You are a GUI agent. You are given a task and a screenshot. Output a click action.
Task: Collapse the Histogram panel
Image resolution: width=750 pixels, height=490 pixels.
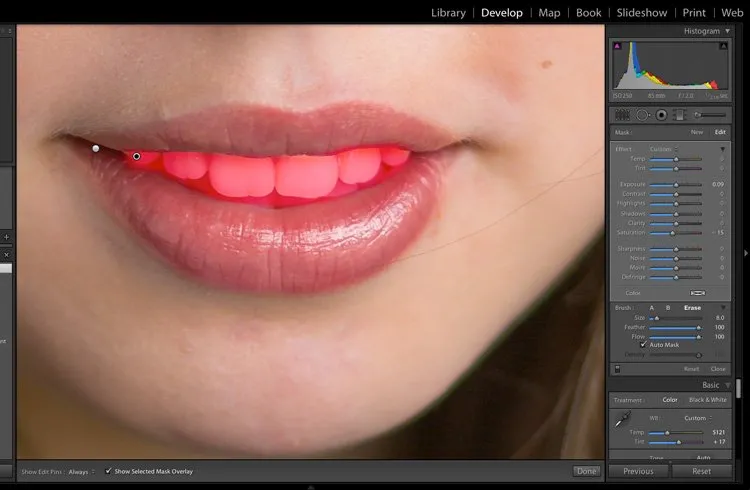tap(728, 31)
